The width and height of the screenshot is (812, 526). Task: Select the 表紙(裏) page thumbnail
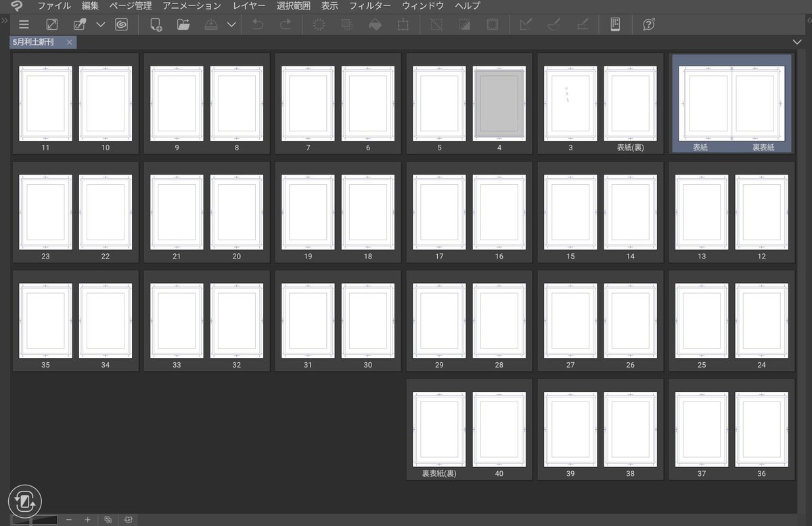coord(630,104)
